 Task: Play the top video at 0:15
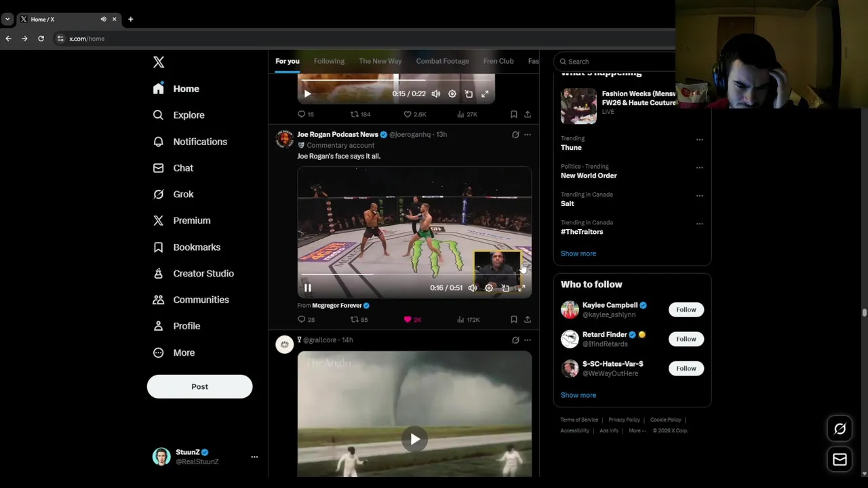(x=307, y=94)
